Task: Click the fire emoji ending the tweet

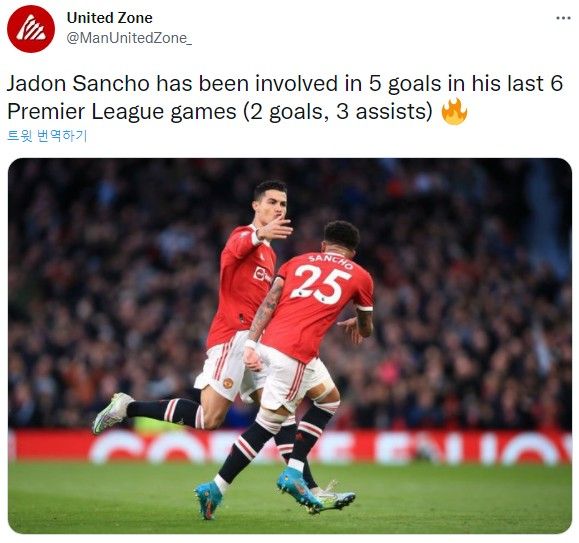Action: click(454, 111)
